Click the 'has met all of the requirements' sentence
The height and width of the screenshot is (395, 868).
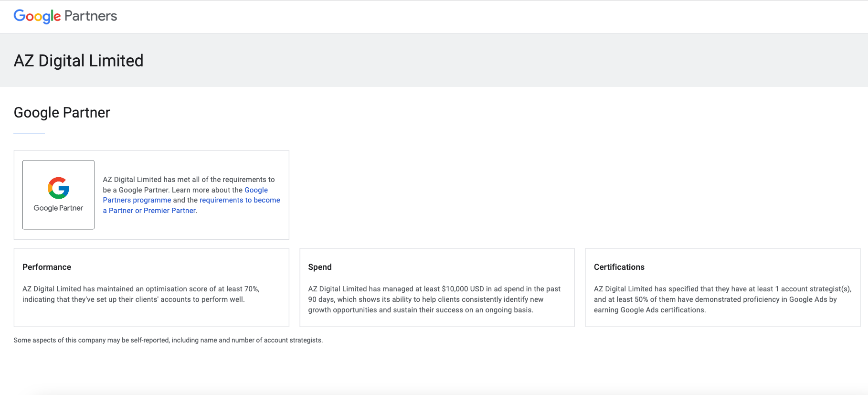(x=189, y=184)
